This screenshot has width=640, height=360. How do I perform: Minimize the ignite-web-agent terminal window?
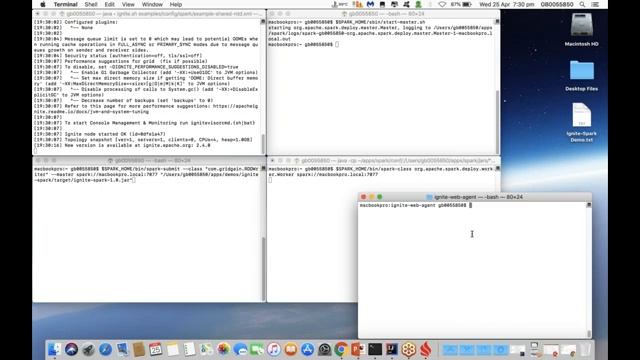tap(371, 197)
